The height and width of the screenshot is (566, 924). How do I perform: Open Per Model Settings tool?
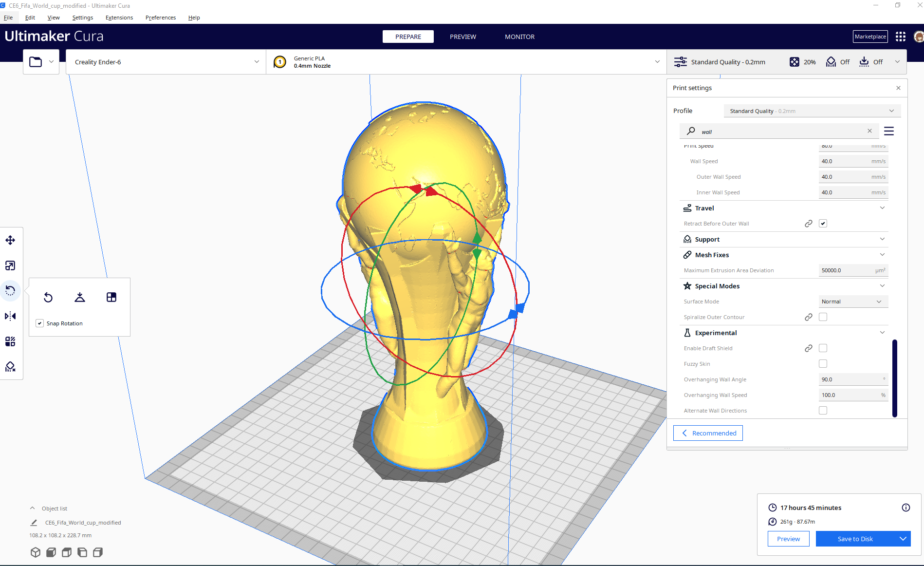[10, 341]
